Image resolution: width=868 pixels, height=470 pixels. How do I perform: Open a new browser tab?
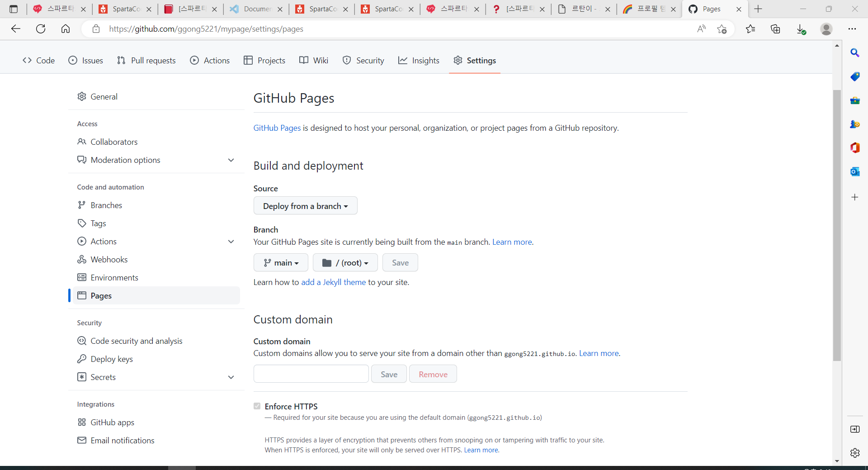pyautogui.click(x=758, y=9)
